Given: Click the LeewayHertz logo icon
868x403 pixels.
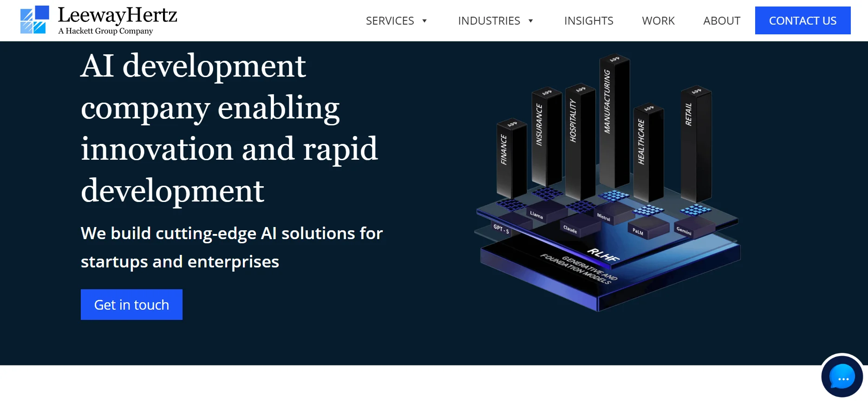Looking at the screenshot, I should 34,20.
